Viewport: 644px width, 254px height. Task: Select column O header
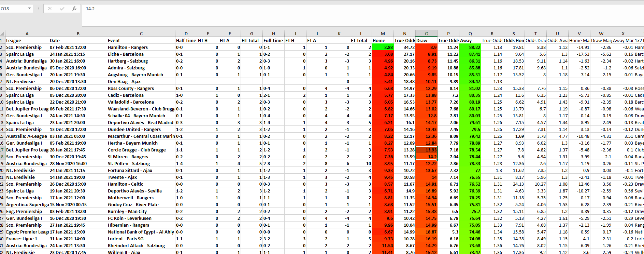426,34
